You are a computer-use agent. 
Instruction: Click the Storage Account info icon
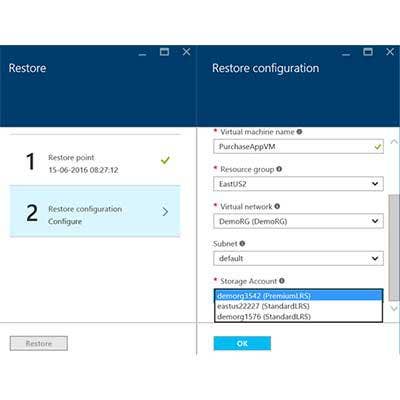coord(282,281)
